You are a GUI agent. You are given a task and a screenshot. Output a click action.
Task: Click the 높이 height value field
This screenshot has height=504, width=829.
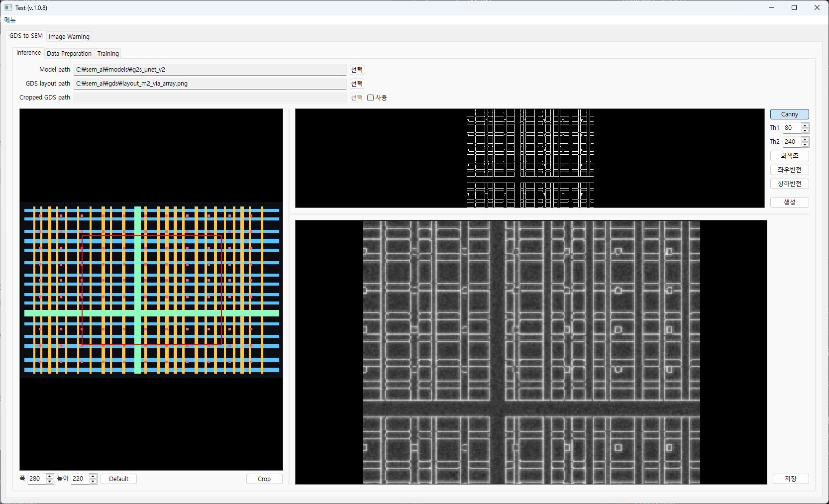click(80, 479)
